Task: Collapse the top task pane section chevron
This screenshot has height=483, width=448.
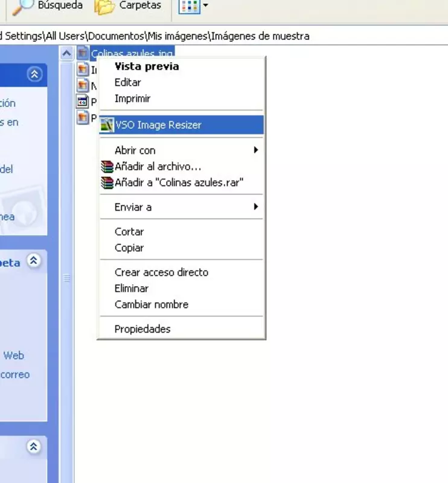Action: coord(34,74)
